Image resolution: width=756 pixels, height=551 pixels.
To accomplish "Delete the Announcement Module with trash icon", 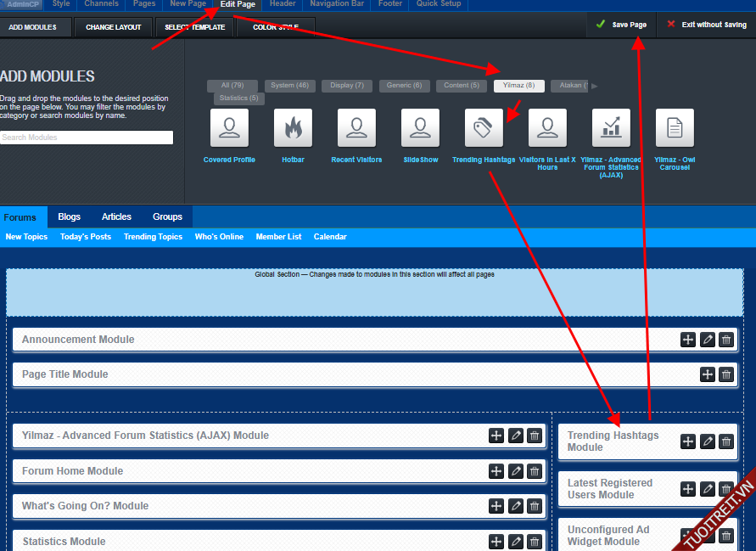I will point(726,340).
